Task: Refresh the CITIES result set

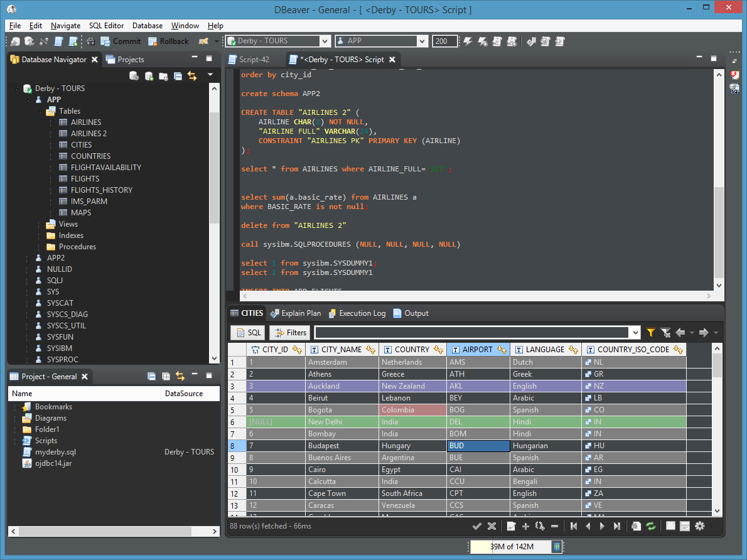Action: point(651,526)
